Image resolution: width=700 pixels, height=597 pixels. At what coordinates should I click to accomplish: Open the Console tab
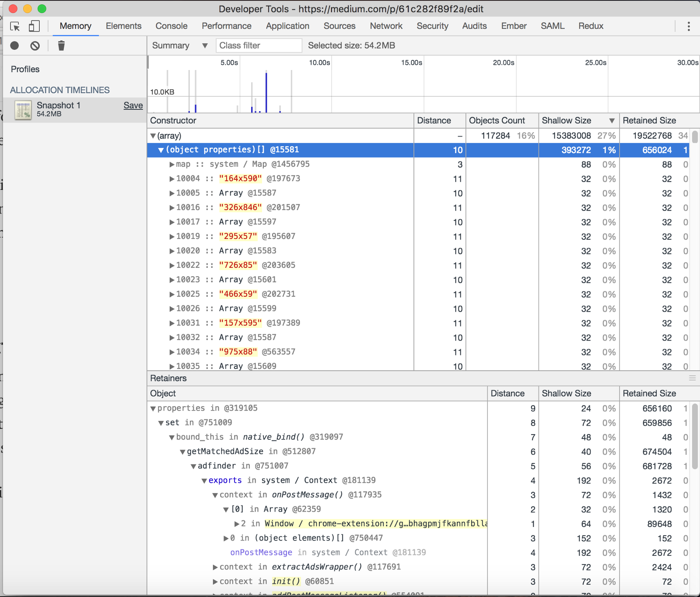171,26
